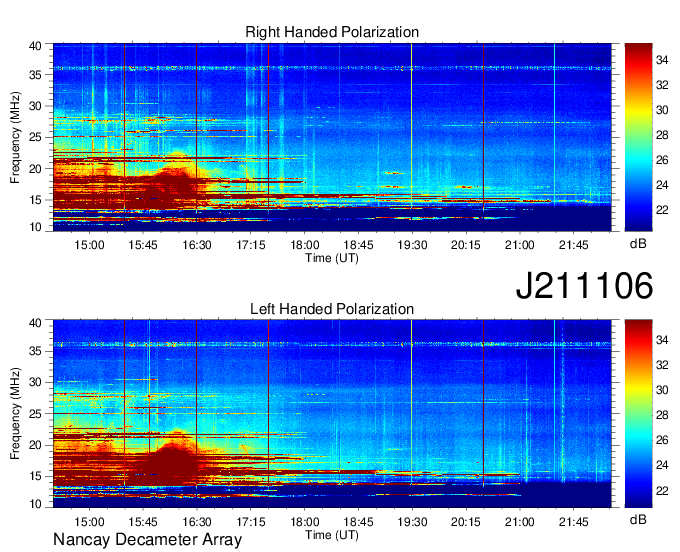The width and height of the screenshot is (680, 552).
Task: Click "Time (UT)" label under right-handed plot
Action: 332,258
